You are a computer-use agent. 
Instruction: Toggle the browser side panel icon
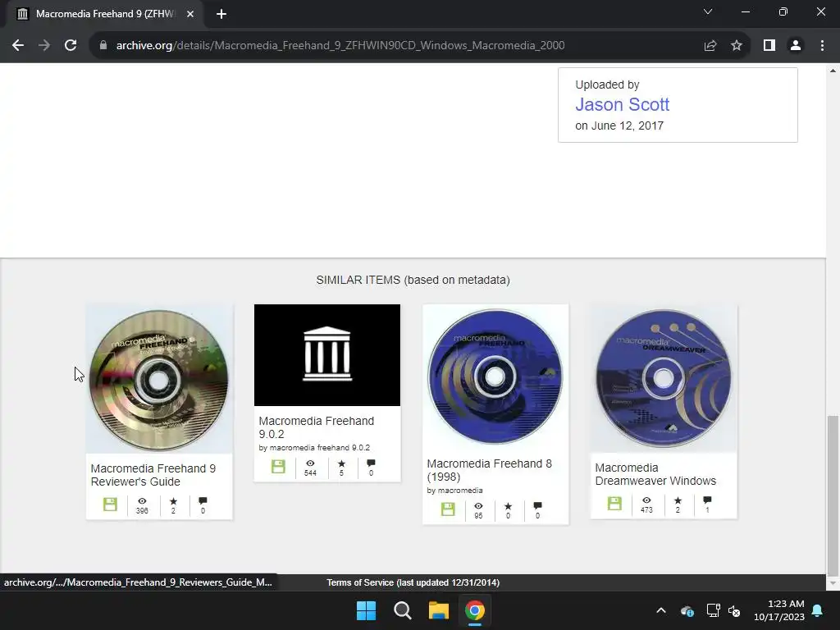769,46
